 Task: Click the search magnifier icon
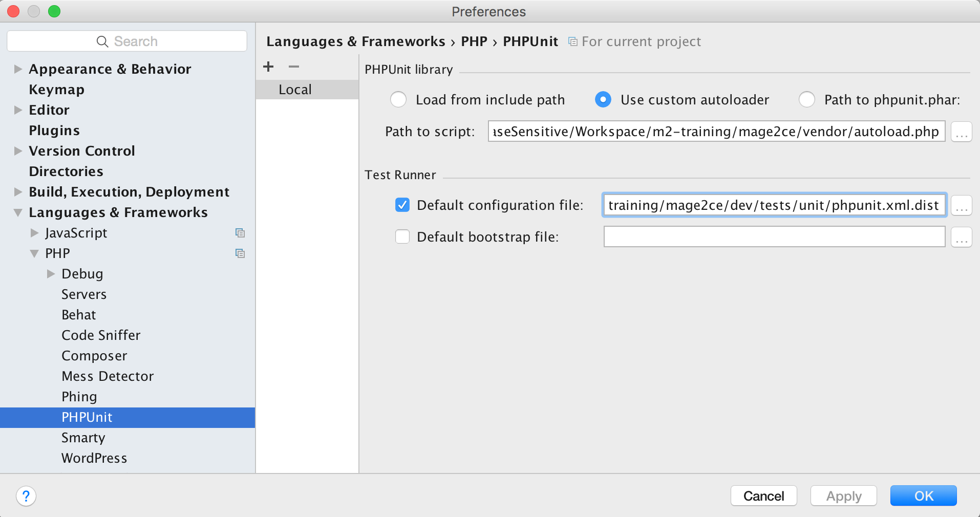pyautogui.click(x=102, y=41)
